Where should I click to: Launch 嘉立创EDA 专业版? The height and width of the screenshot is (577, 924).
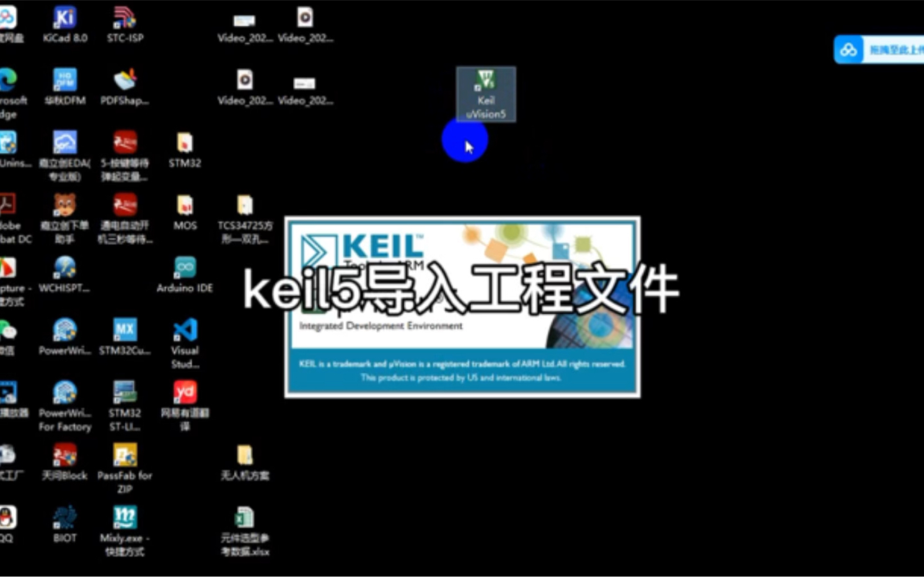point(65,143)
